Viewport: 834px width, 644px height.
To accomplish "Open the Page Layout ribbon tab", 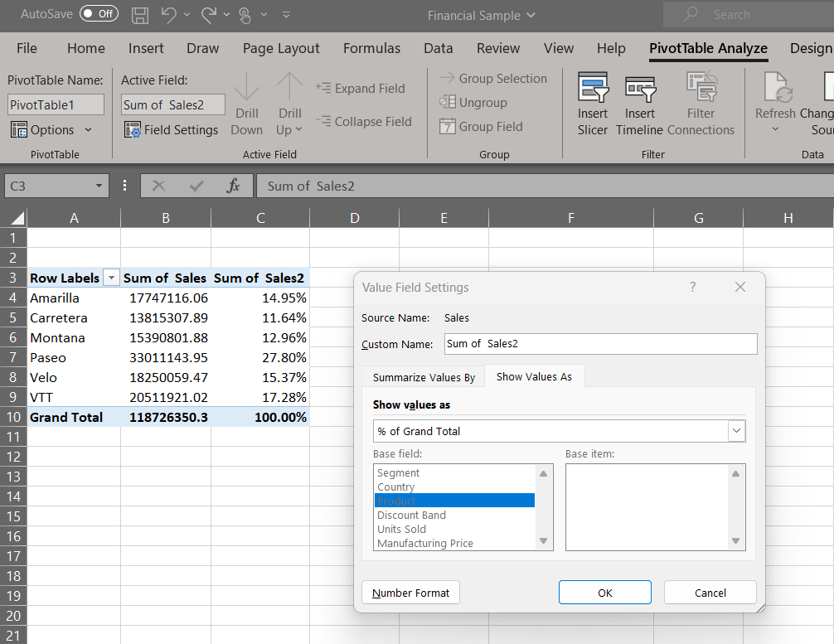I will 281,48.
